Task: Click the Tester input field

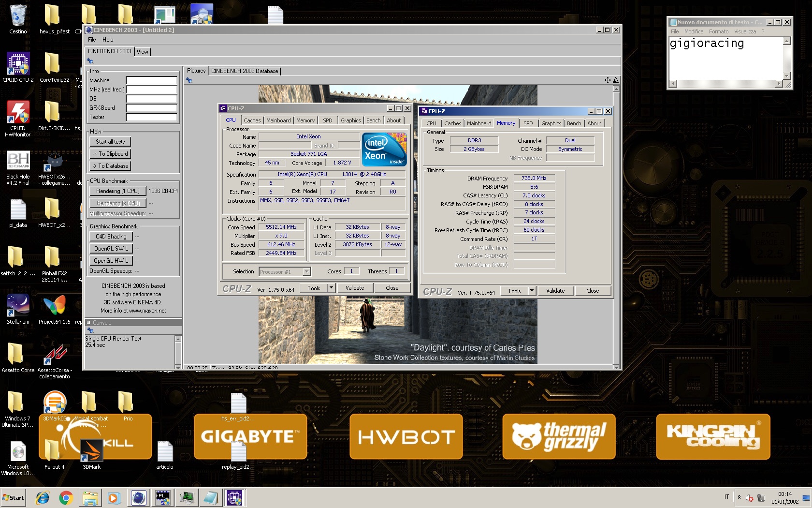Action: (152, 117)
